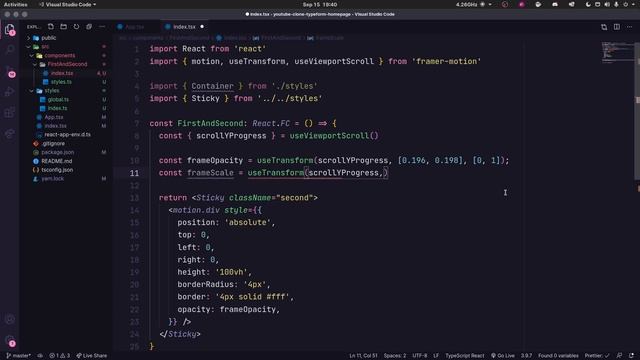Open notifications bell in status bar

[x=631, y=356]
